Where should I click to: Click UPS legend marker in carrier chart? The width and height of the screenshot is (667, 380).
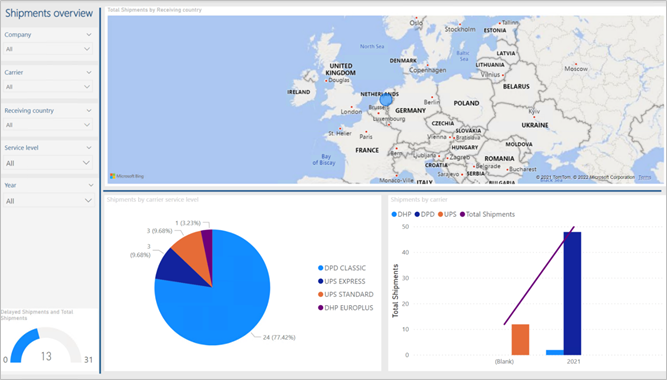coord(440,214)
